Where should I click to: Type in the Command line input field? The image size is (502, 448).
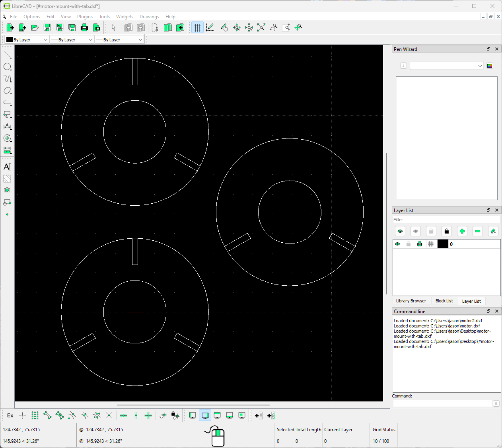[442, 403]
